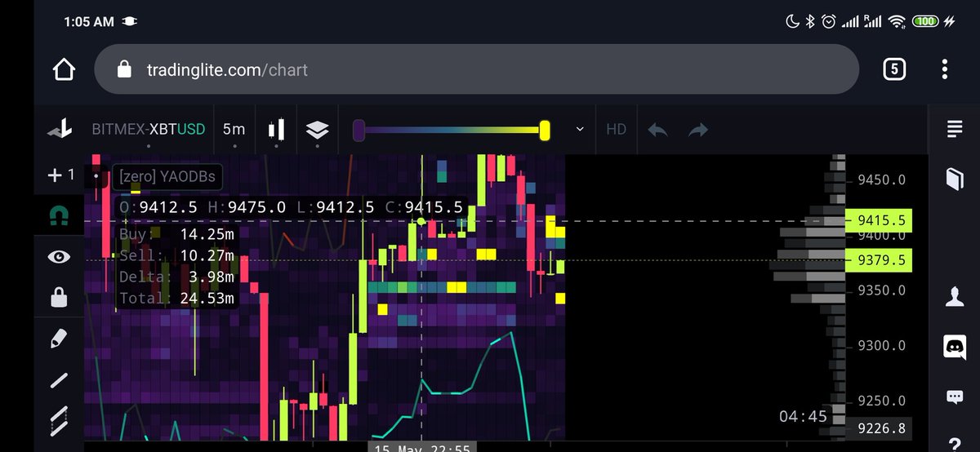The image size is (980, 452).
Task: Adjust heatmap slider left purple handle
Action: coord(358,129)
